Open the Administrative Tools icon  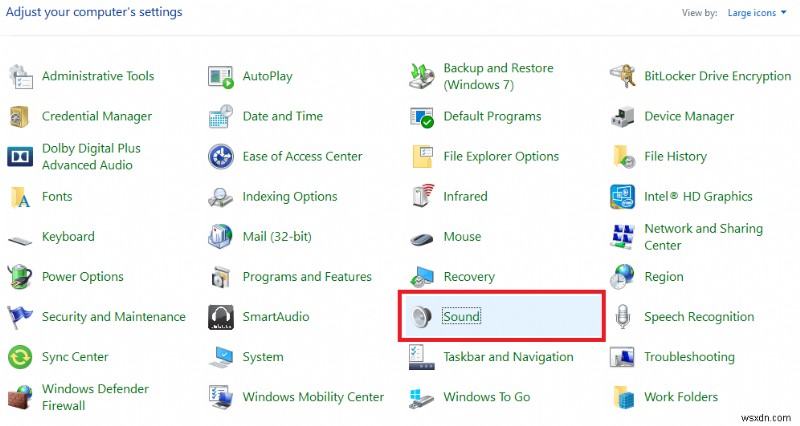20,77
